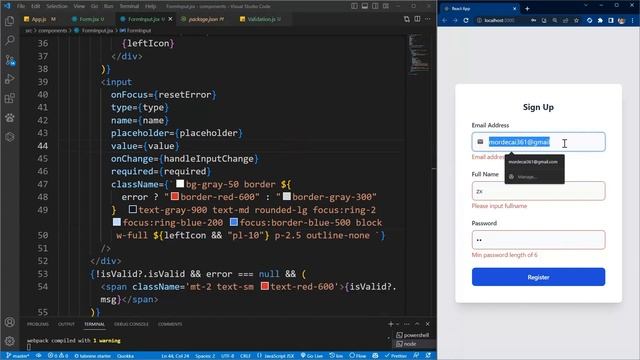Open the Extensions view
The width and height of the screenshot is (640, 360).
10,98
